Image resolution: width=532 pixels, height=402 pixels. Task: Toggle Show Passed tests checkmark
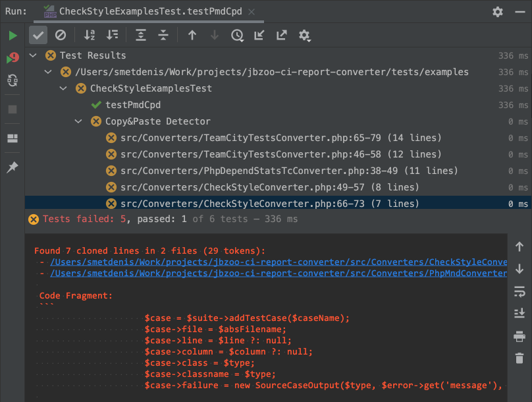click(38, 36)
